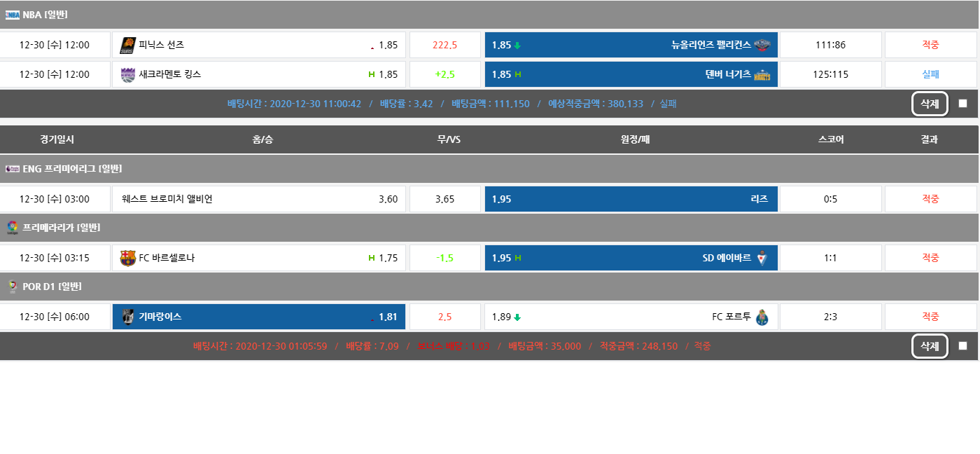Click the Phoenix Suns team logo
Viewport: 980px width, 454px height.
(127, 45)
